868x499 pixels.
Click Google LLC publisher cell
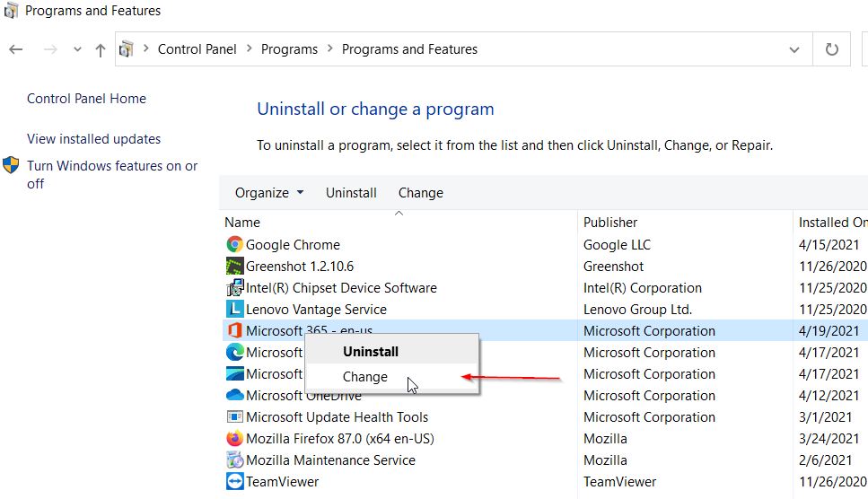click(617, 244)
